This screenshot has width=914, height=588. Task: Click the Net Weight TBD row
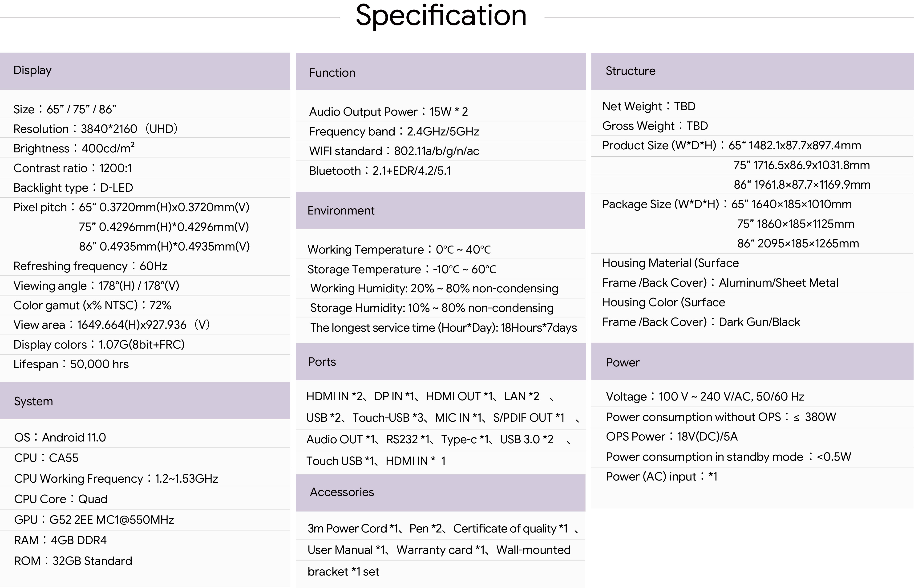752,106
